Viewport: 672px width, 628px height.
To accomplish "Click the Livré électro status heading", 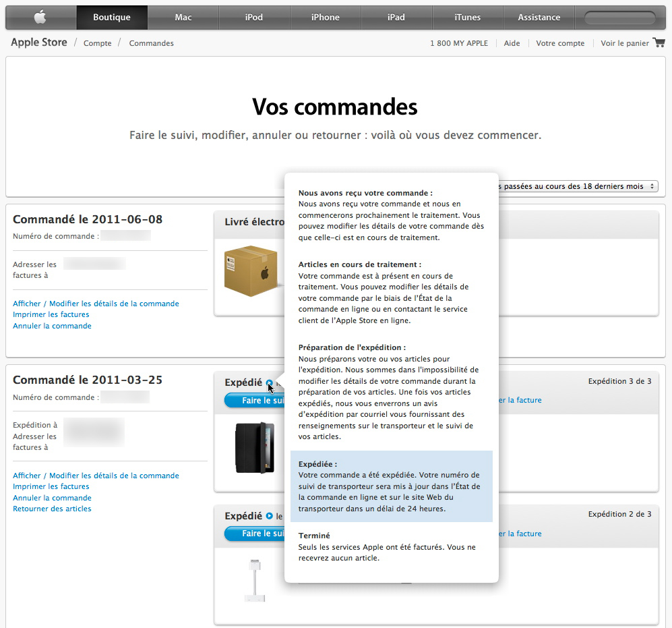I will point(255,222).
